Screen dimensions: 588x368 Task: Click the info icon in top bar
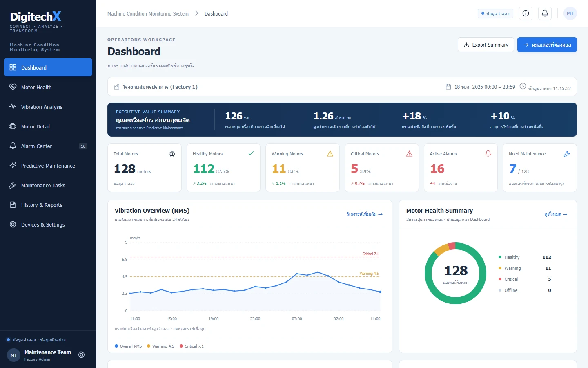click(x=526, y=13)
